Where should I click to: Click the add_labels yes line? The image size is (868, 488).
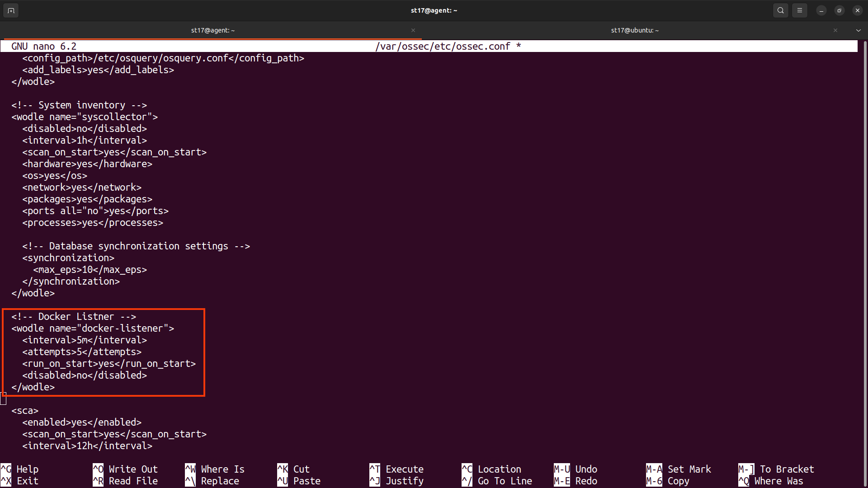[x=98, y=70]
